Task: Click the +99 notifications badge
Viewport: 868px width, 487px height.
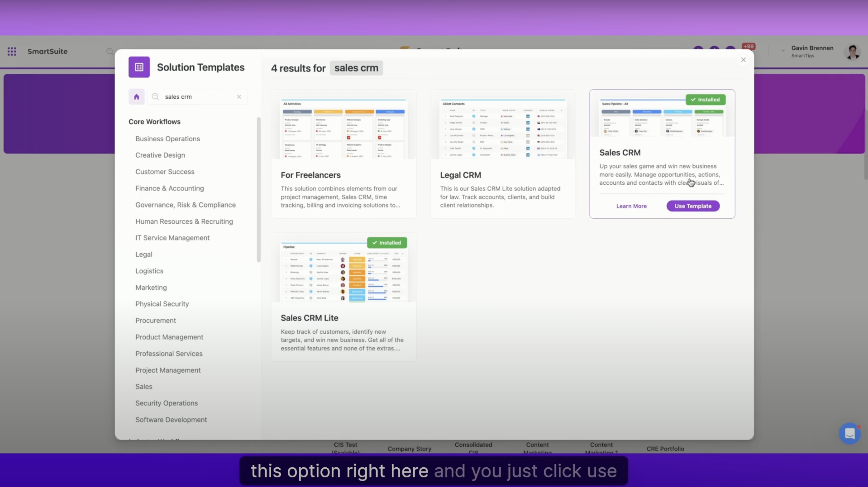Action: (x=748, y=47)
